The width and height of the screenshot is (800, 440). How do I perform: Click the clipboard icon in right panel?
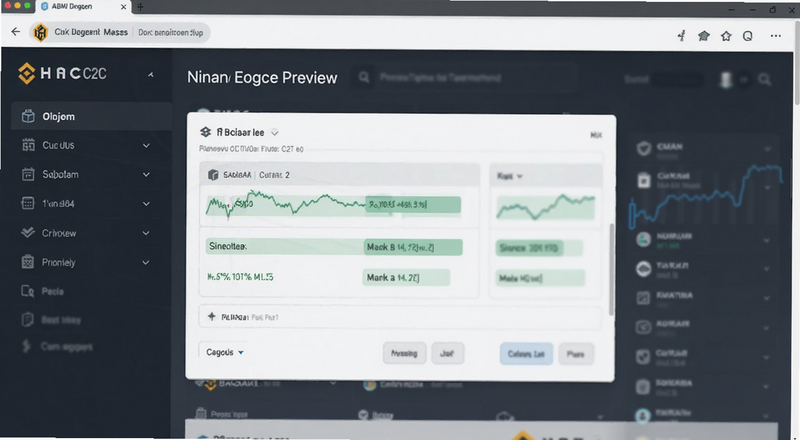coord(644,180)
